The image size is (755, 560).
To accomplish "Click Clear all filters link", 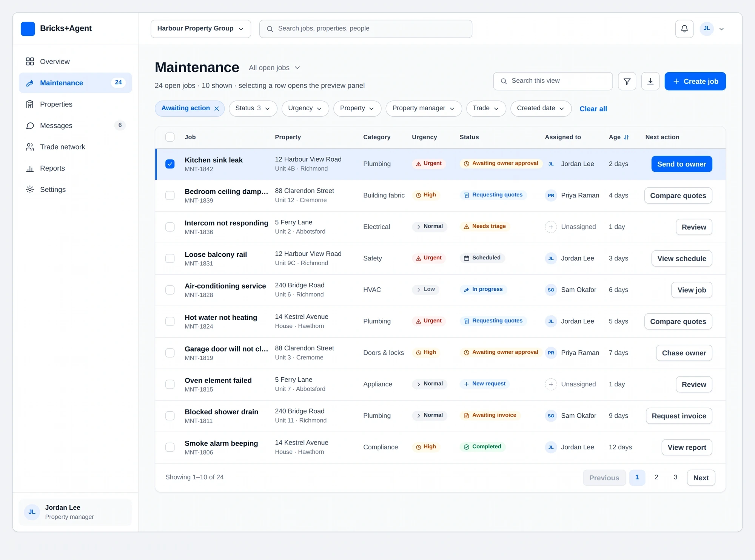I will 593,109.
